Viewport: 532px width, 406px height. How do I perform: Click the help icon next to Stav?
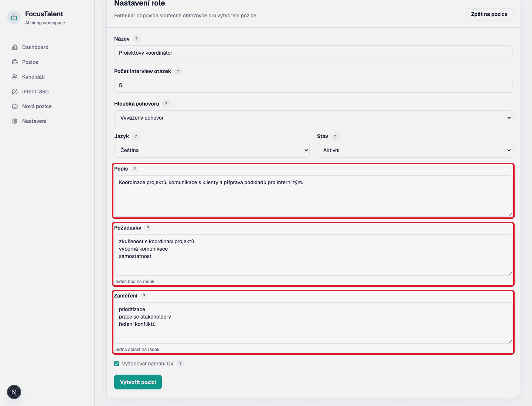coord(335,136)
